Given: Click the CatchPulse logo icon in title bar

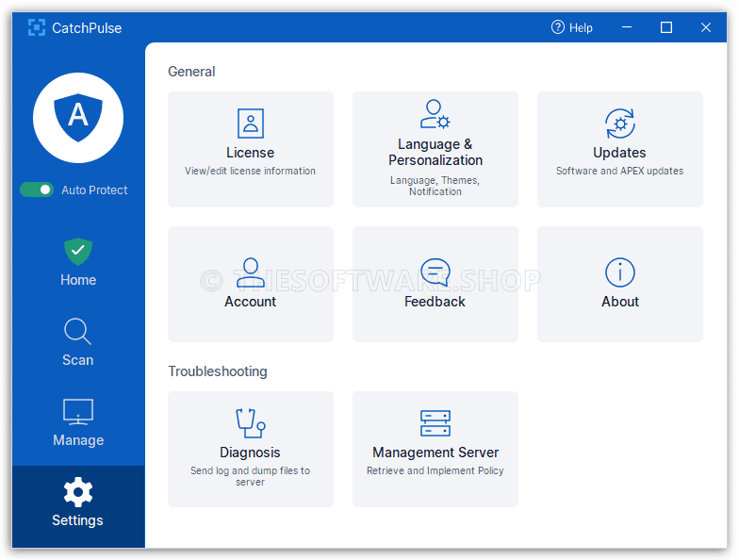Looking at the screenshot, I should click(36, 28).
